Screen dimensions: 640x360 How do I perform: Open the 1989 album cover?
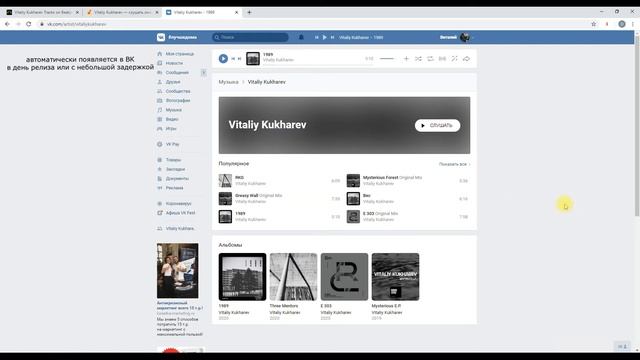(x=242, y=277)
